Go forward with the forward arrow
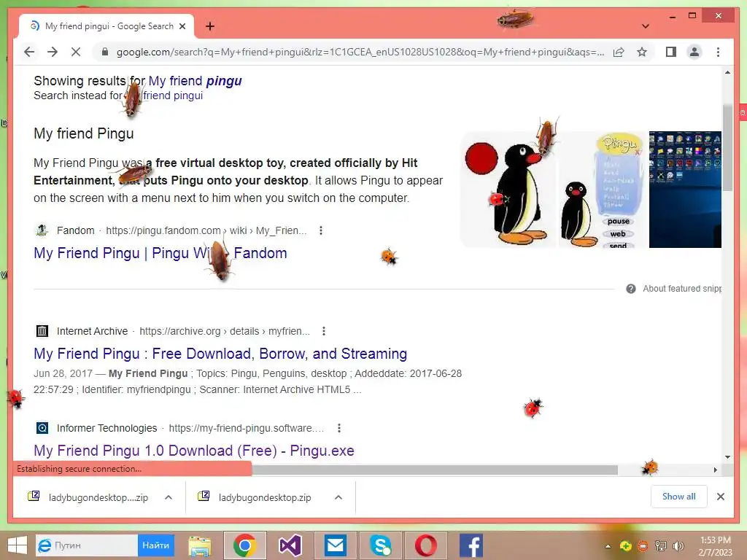The width and height of the screenshot is (747, 560). point(53,52)
